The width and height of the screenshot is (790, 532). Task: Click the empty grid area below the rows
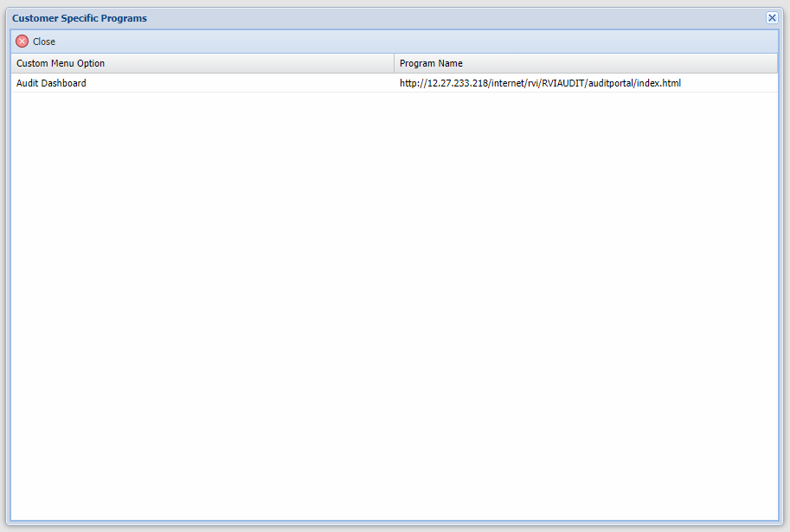(395, 303)
